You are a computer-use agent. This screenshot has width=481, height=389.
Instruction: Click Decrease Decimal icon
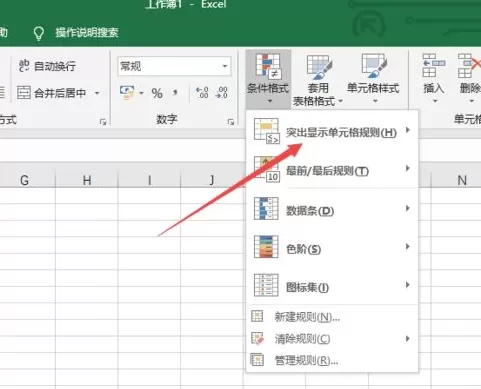click(222, 93)
